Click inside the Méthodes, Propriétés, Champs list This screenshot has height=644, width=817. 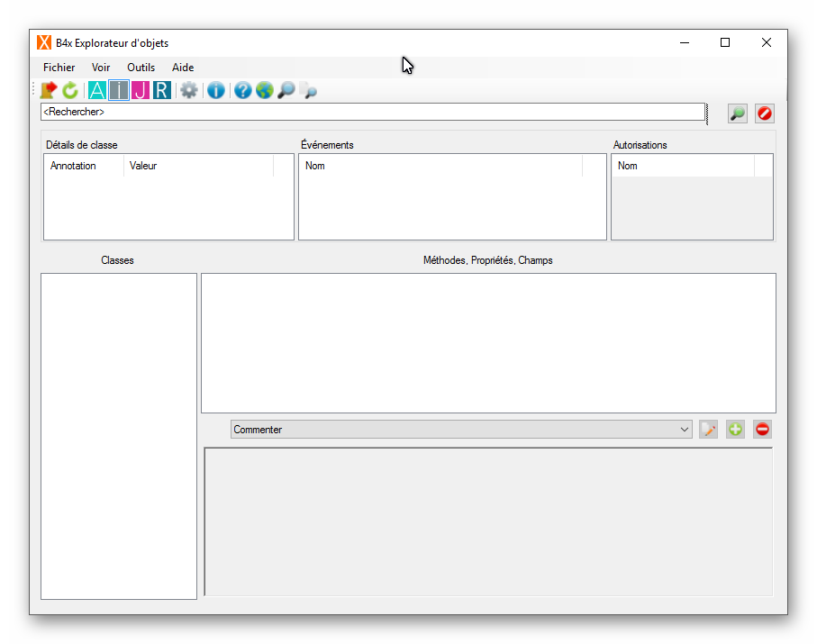(x=488, y=343)
